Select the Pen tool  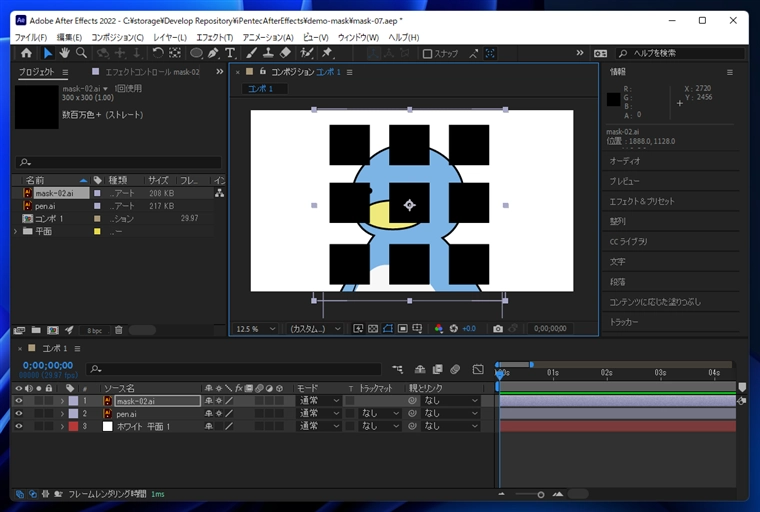point(213,53)
